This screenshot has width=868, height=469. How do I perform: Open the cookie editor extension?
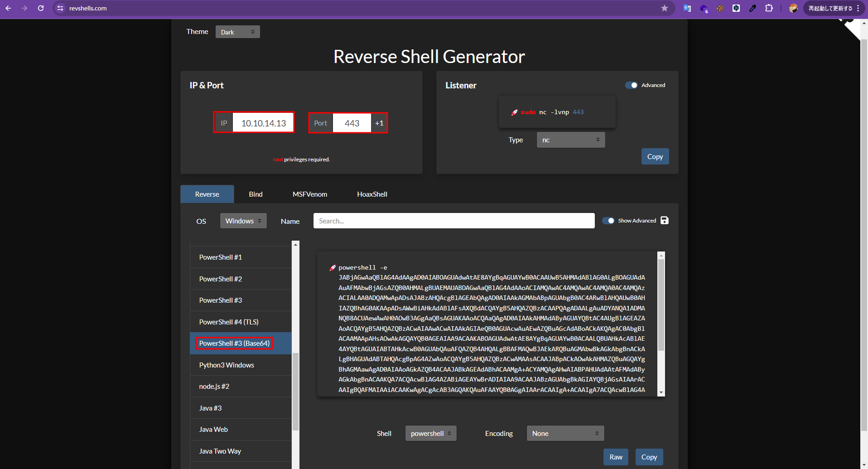click(x=720, y=8)
